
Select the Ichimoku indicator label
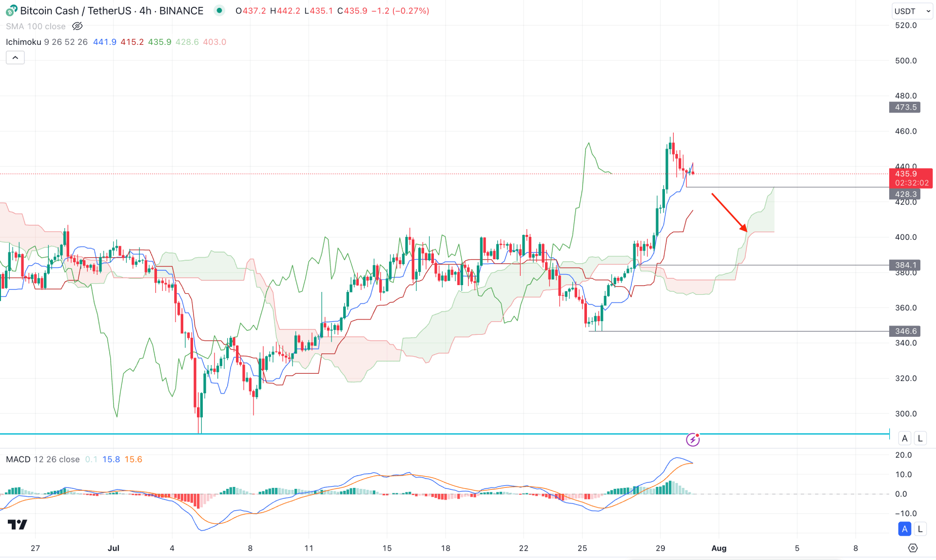(x=23, y=42)
